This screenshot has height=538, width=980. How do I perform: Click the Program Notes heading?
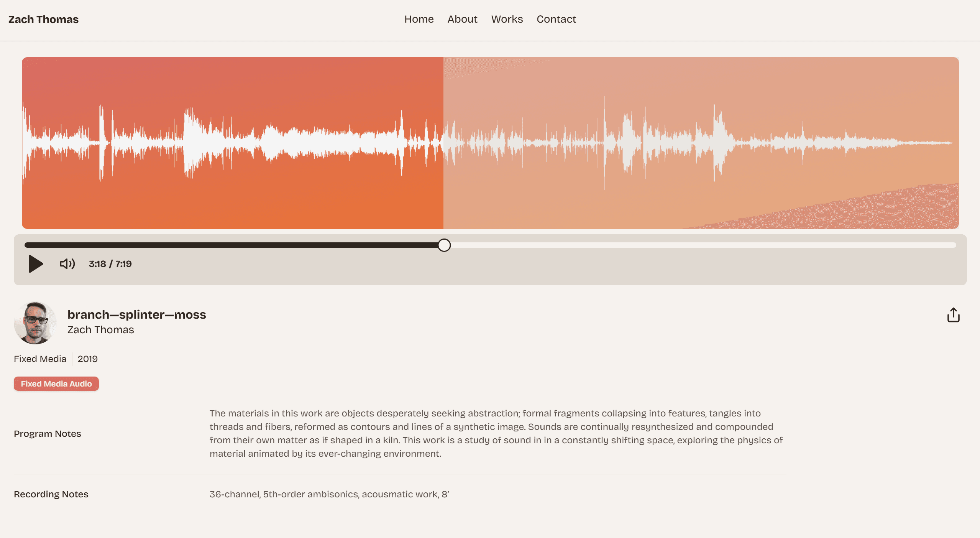(47, 434)
